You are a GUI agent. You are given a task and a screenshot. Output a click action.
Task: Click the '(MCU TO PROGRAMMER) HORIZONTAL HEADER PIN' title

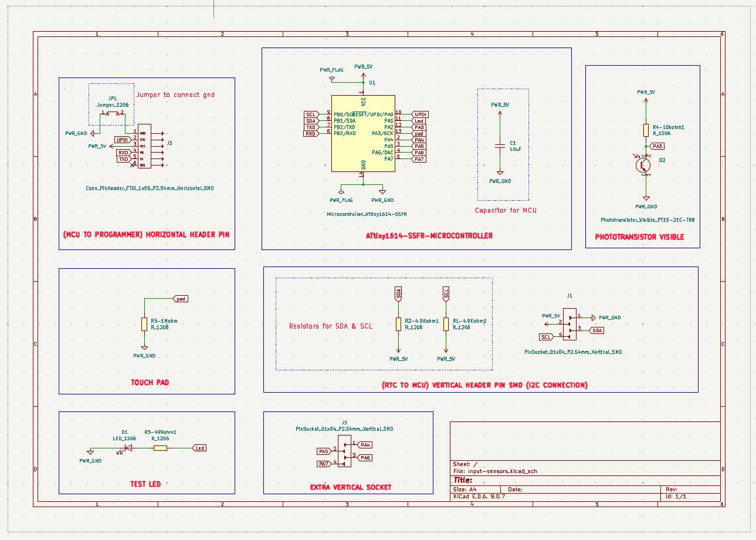[146, 235]
